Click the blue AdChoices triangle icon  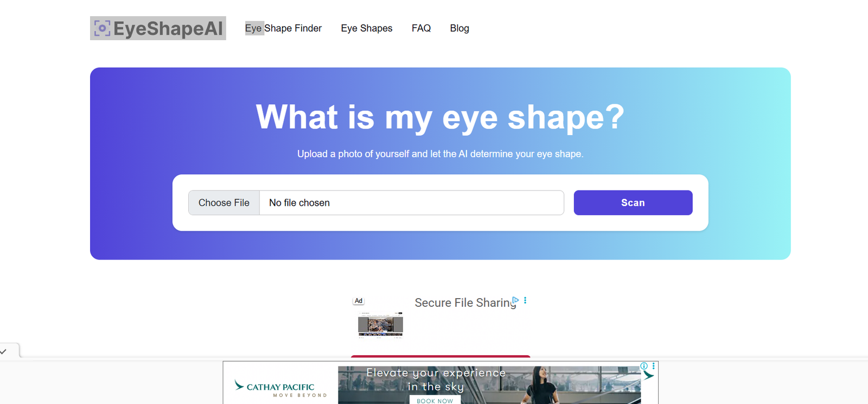516,300
